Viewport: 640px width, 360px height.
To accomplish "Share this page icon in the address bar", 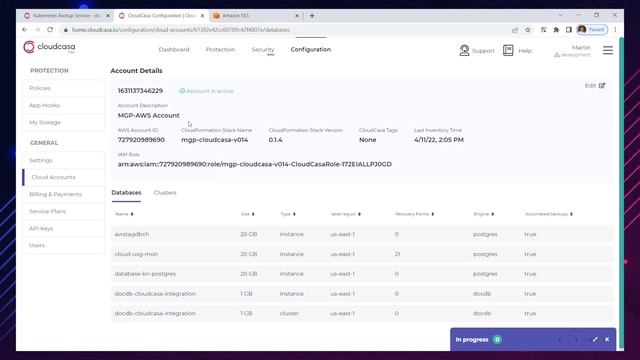I will (515, 30).
